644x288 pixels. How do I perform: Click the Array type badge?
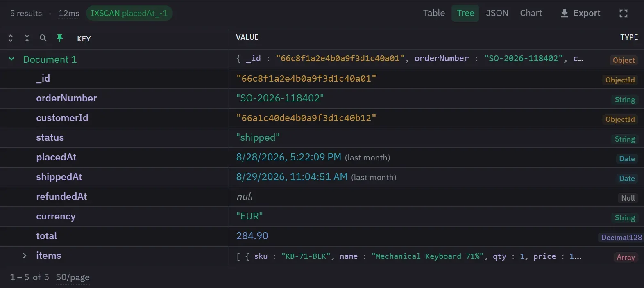point(626,257)
